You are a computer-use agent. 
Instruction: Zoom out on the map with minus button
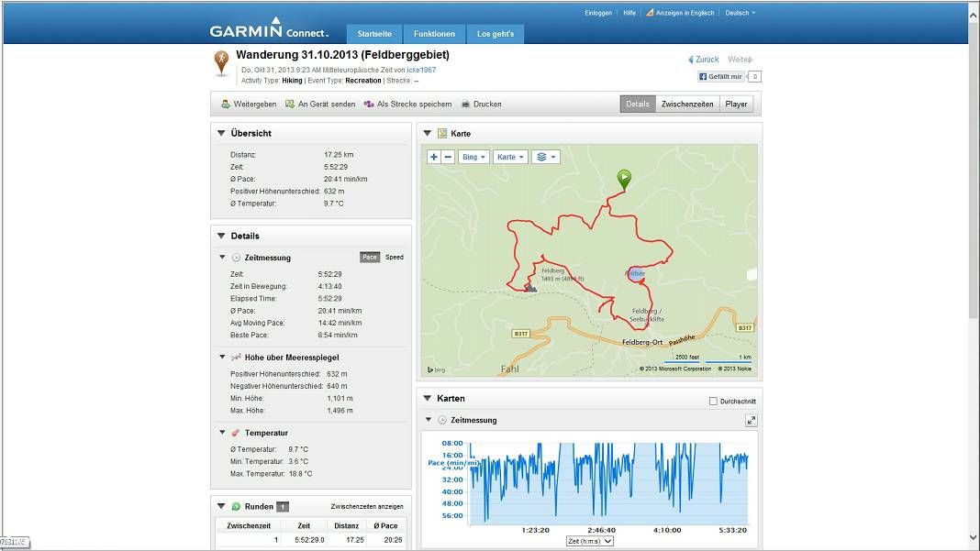click(x=448, y=157)
